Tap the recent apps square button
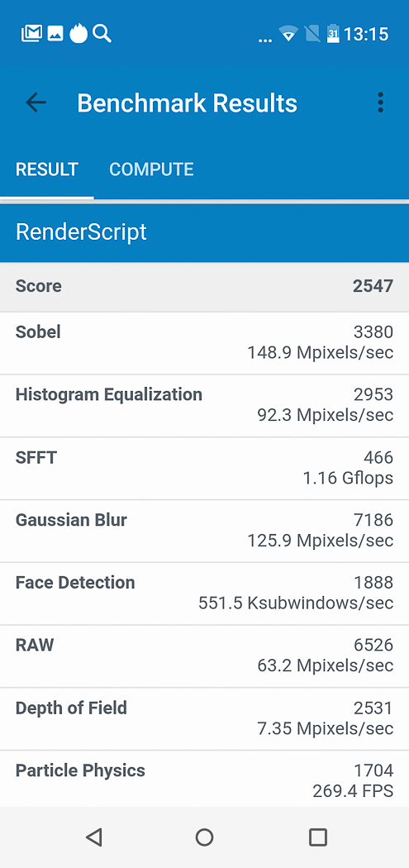This screenshot has height=868, width=409. coord(317,837)
